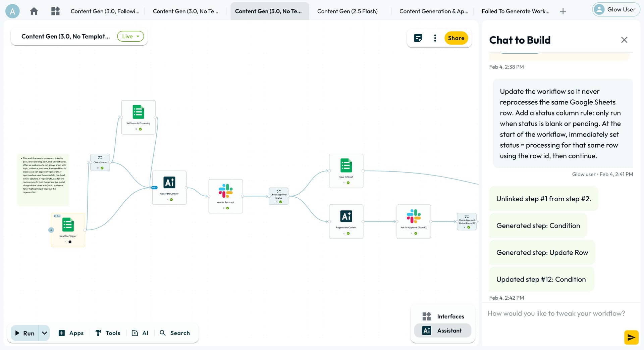Switch to Failed To Generate Workflow tab
The height and width of the screenshot is (350, 644).
pos(515,11)
